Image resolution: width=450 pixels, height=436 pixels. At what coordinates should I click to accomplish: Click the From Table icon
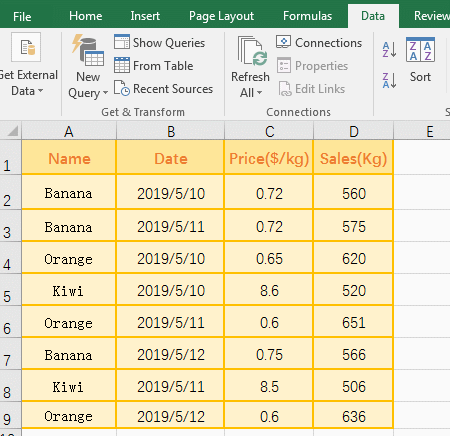point(122,65)
